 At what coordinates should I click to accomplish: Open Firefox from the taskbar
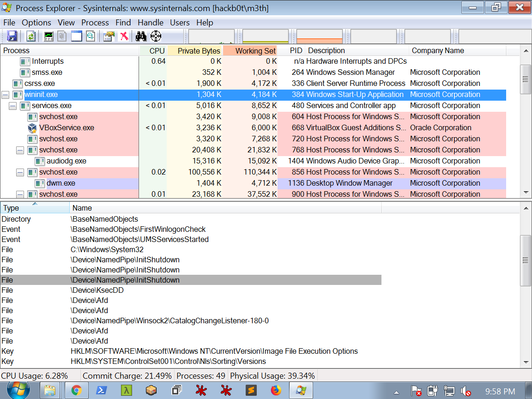tap(276, 391)
